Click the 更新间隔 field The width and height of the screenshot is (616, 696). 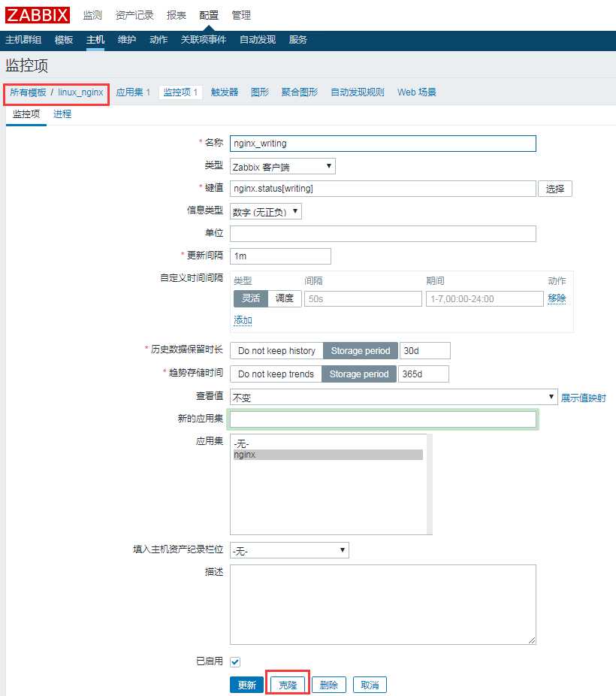[x=280, y=256]
